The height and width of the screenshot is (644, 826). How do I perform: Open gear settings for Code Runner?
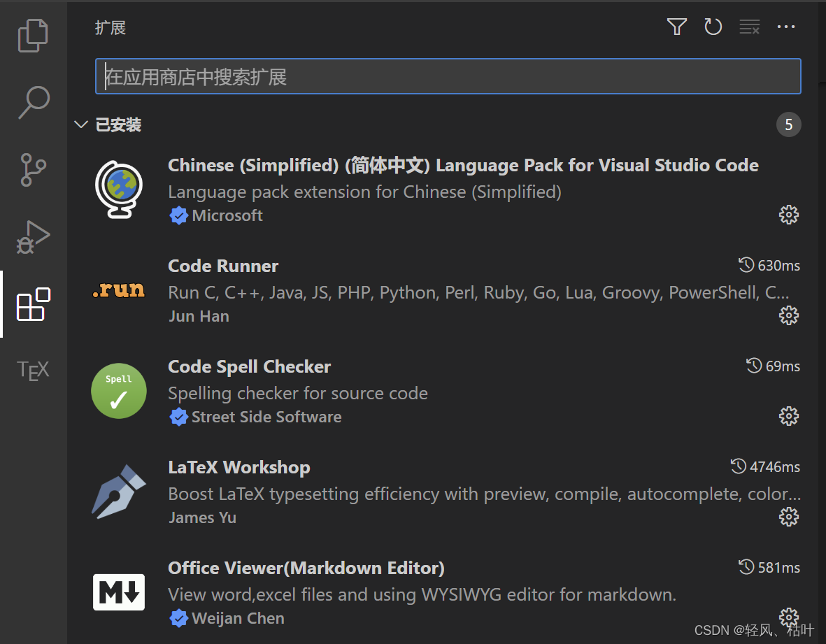(789, 315)
